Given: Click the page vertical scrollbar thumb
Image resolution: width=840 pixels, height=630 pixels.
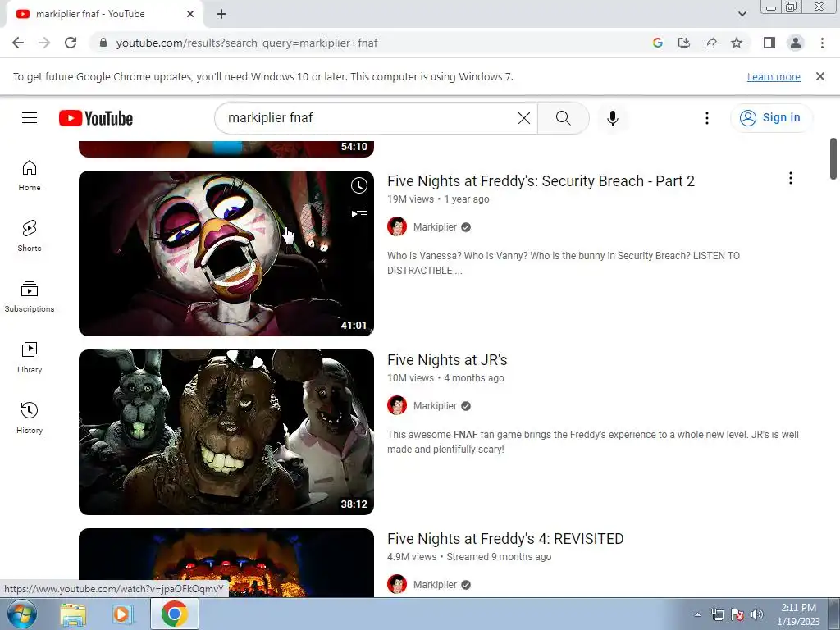Looking at the screenshot, I should point(833,158).
